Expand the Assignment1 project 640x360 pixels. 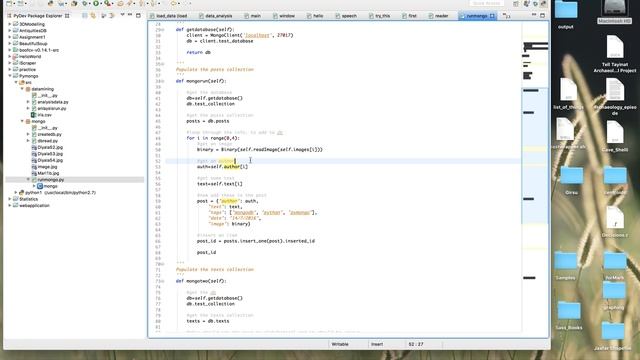pyautogui.click(x=10, y=37)
